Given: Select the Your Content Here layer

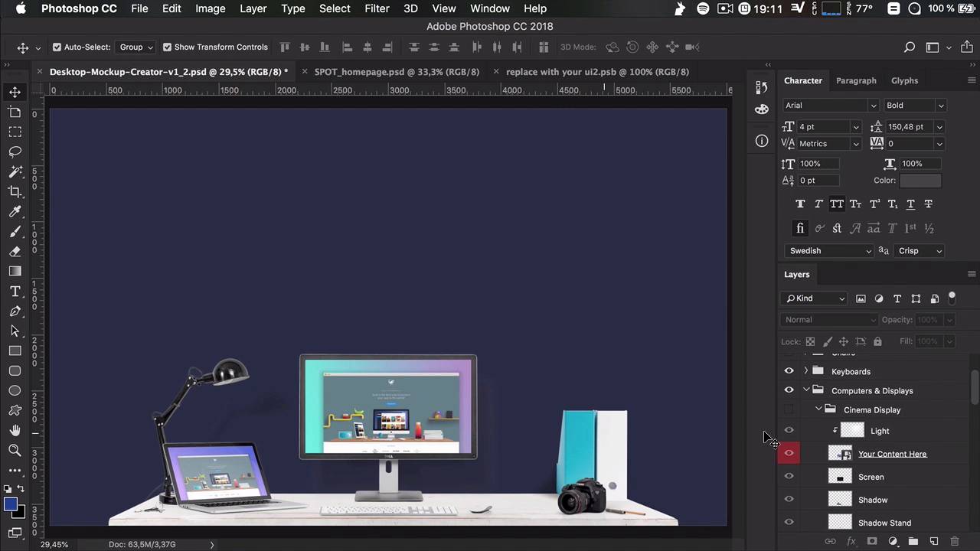Looking at the screenshot, I should tap(892, 454).
